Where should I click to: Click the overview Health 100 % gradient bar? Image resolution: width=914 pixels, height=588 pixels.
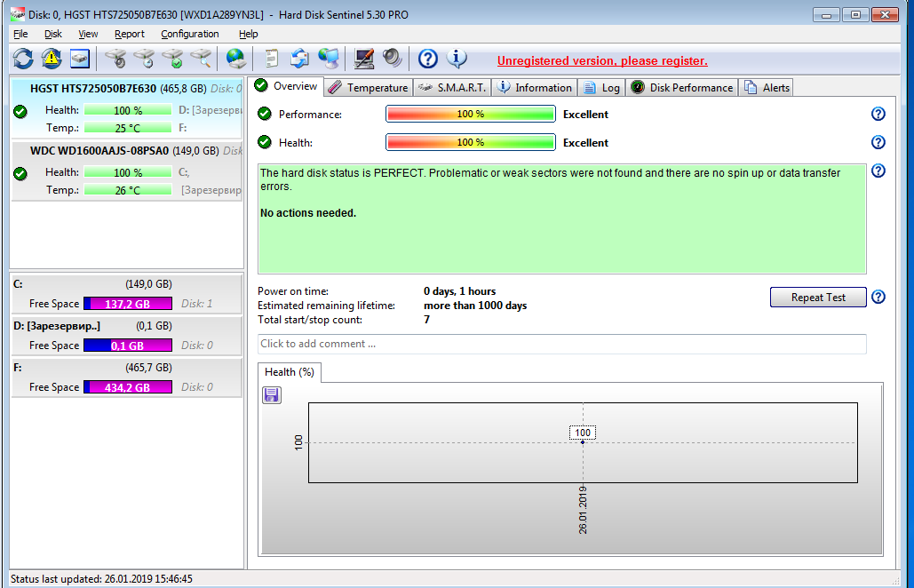pos(471,142)
